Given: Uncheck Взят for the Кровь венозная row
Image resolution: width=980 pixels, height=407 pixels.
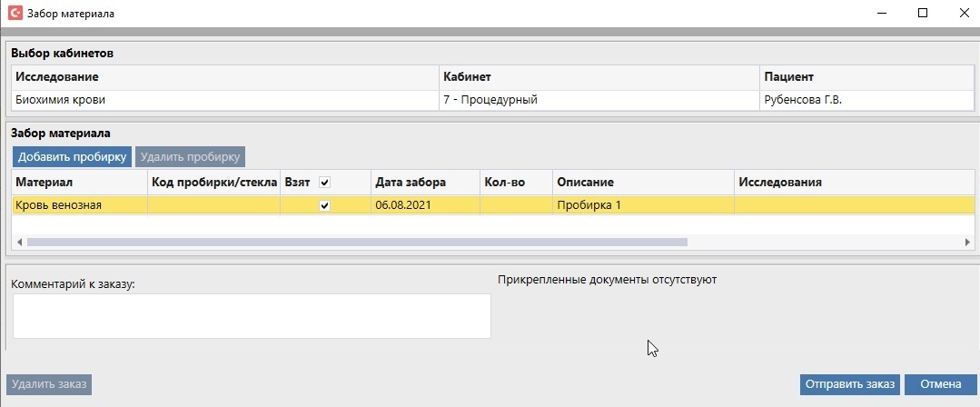Looking at the screenshot, I should pyautogui.click(x=325, y=205).
